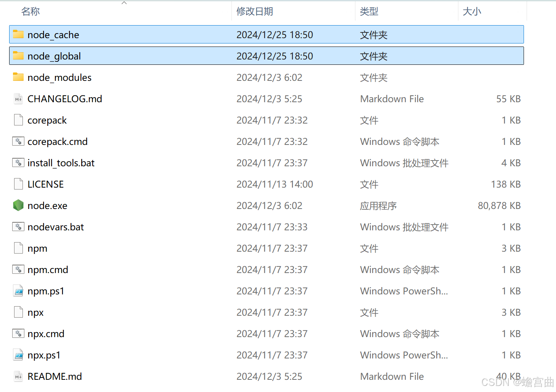Click the Windows 批处理文件 type of install_tools.bat
Viewport: 556px width, 392px height.
point(404,163)
